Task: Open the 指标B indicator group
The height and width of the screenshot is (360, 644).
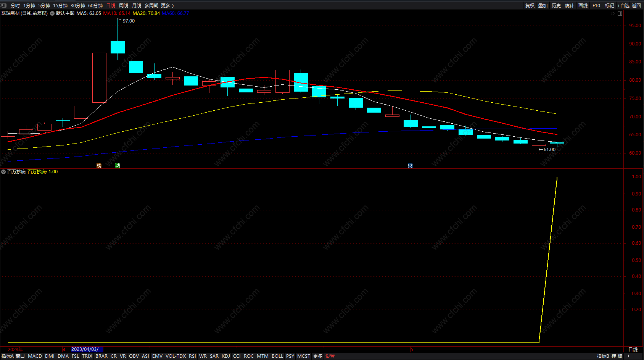Action: [x=603, y=356]
